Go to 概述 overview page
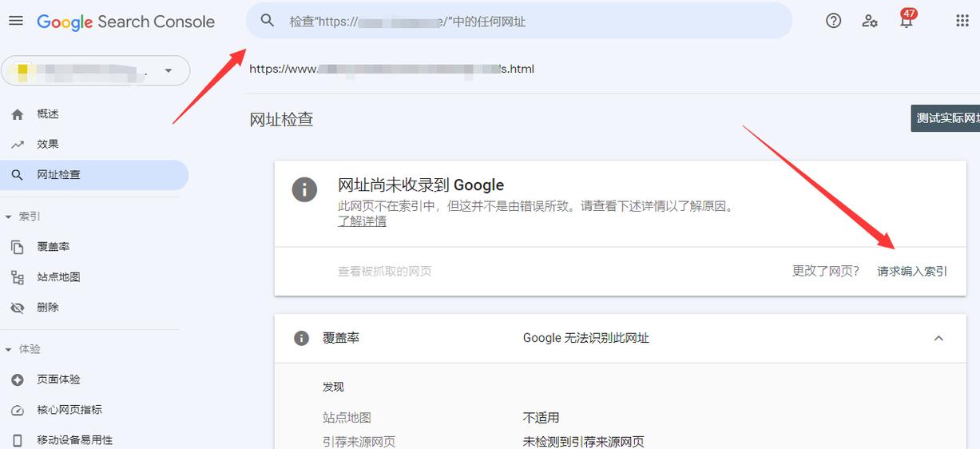980x449 pixels. pyautogui.click(x=48, y=114)
